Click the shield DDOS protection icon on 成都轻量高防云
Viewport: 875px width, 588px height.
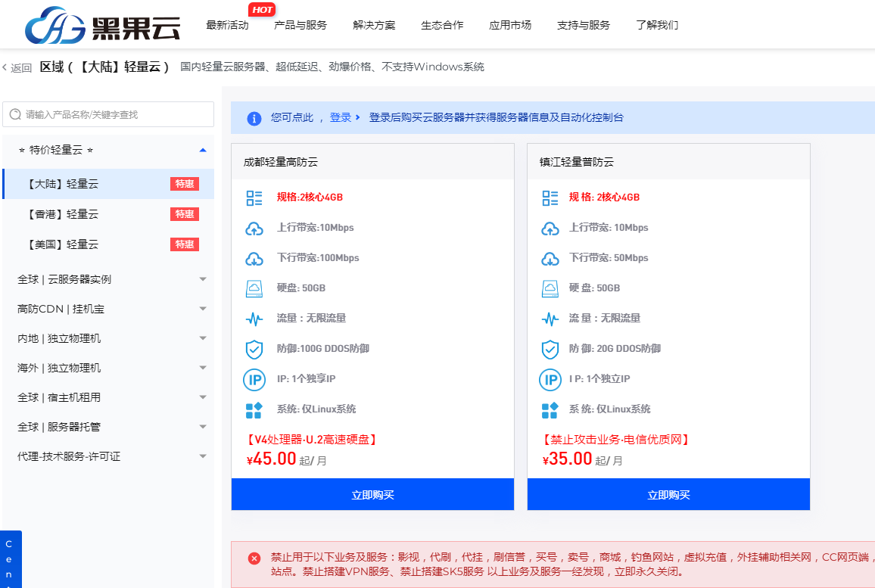click(x=254, y=349)
